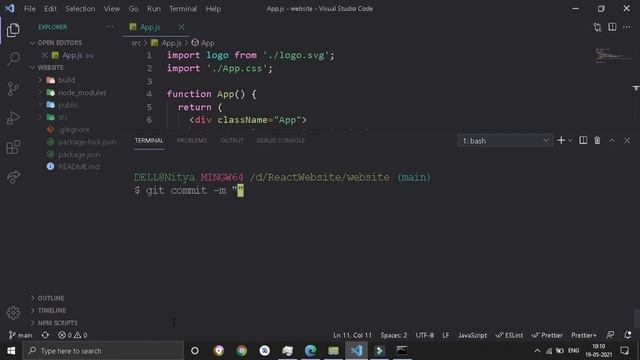Open .gitignore file in explorer

point(73,130)
